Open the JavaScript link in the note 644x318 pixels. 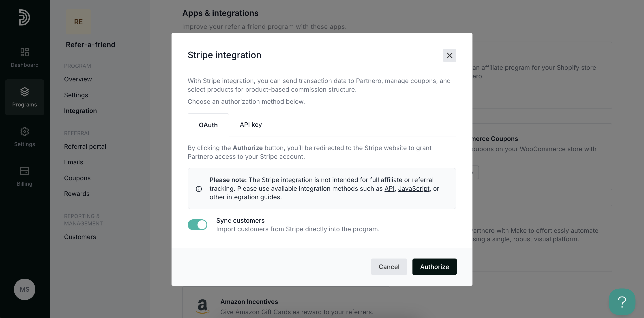414,189
